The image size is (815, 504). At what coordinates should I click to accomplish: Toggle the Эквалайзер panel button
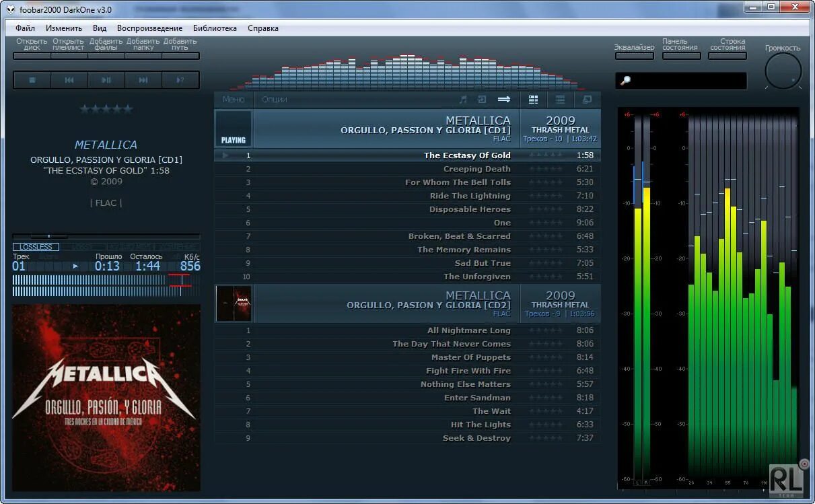[634, 56]
